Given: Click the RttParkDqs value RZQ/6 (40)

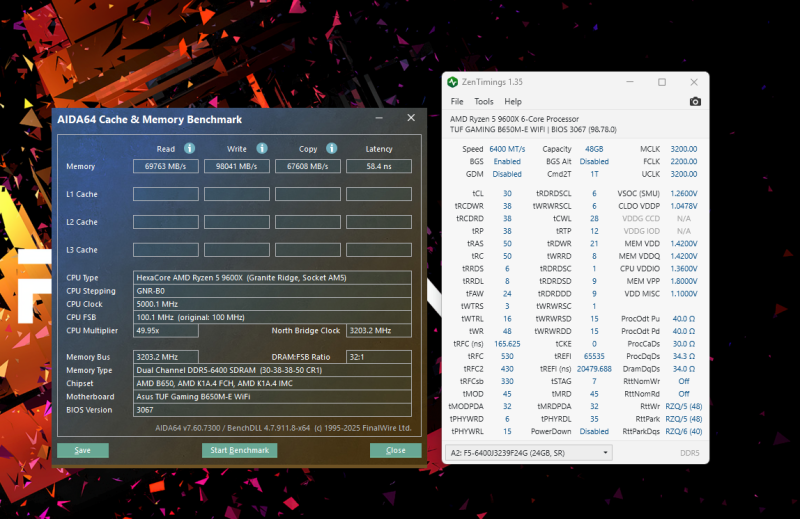Looking at the screenshot, I should coord(684,431).
